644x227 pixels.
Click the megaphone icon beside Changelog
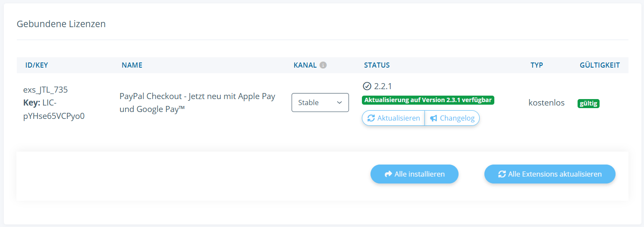coord(434,118)
